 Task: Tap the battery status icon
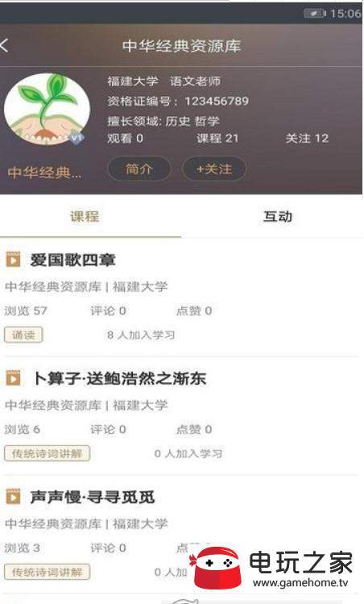pos(315,14)
